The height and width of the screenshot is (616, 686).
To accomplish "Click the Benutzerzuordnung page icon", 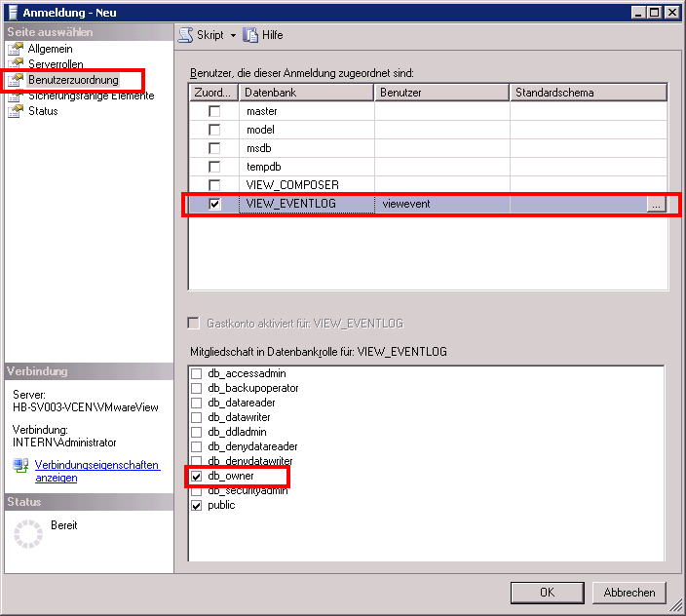I will [x=15, y=80].
